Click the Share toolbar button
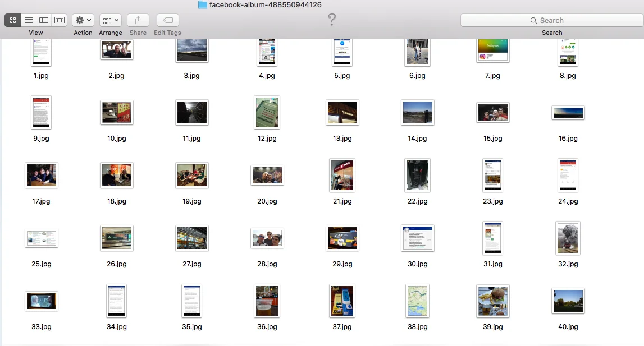The width and height of the screenshot is (644, 346). coord(138,20)
